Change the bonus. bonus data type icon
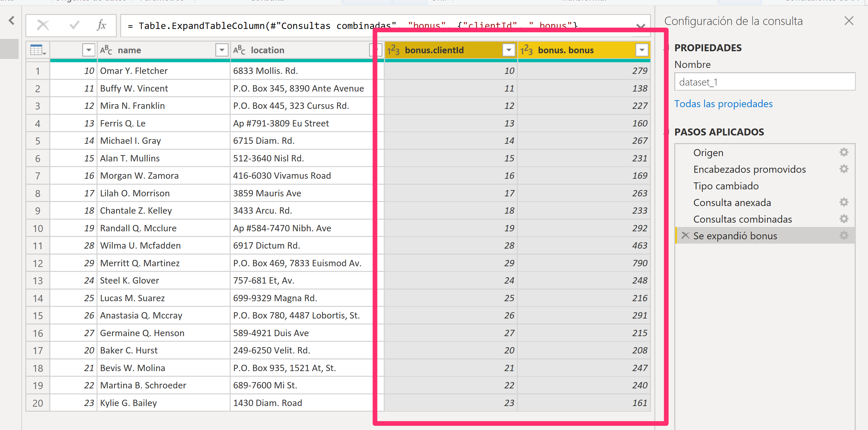 [x=526, y=50]
